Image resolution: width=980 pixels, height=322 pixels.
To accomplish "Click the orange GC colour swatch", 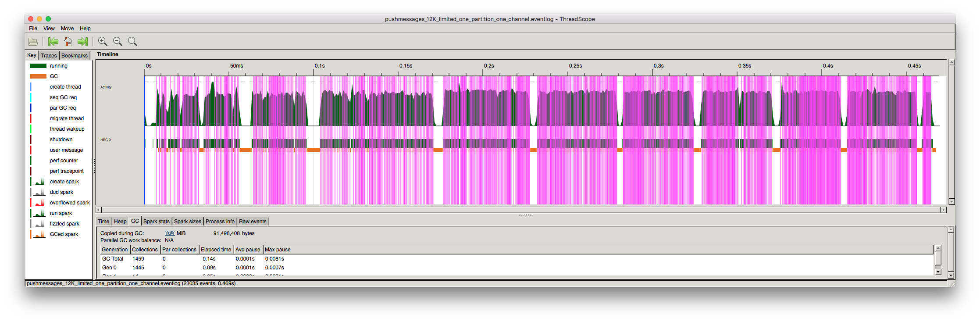I will pos(38,76).
